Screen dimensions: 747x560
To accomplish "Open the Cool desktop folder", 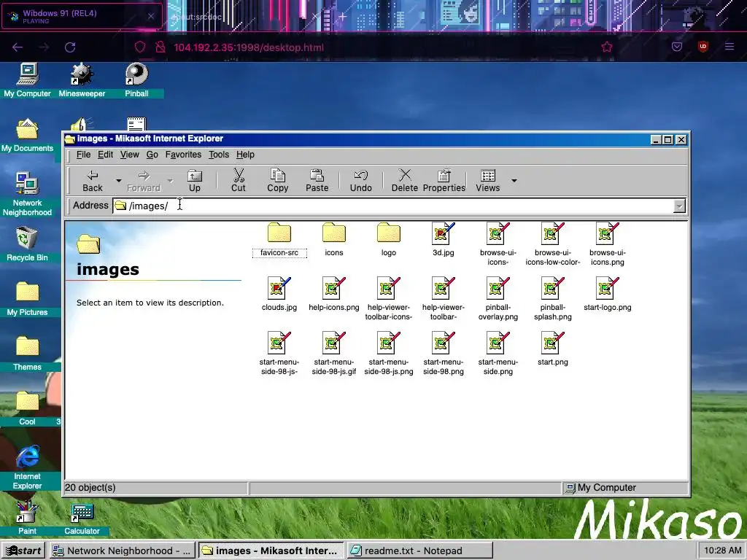I will 27,408.
